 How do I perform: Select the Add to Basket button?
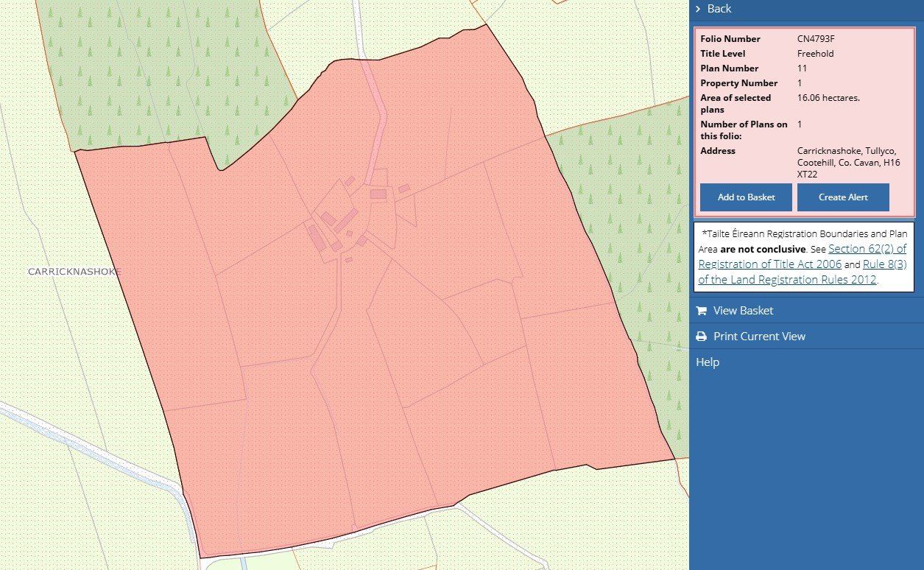click(x=745, y=197)
